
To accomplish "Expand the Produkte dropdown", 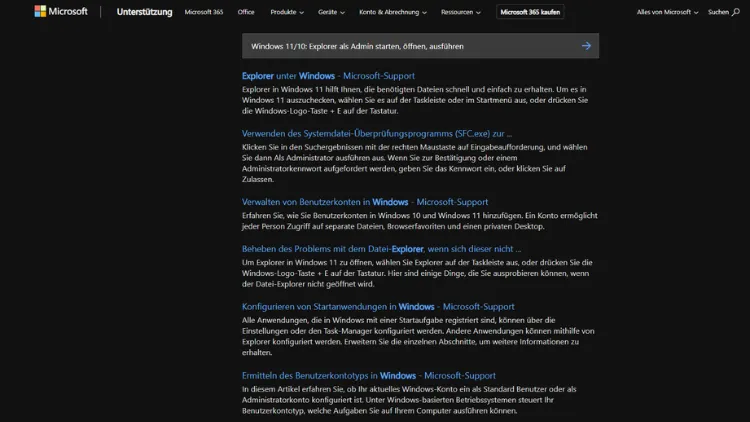I will 287,12.
